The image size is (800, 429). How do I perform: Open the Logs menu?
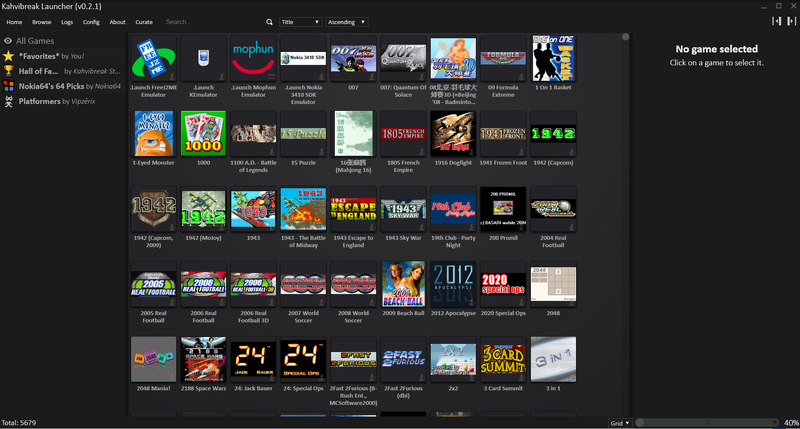point(67,22)
